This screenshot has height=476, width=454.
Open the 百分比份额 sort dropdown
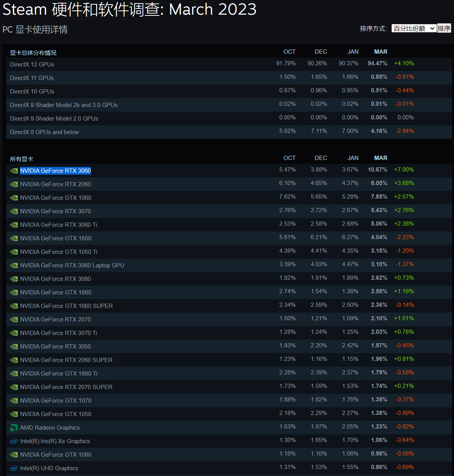tap(414, 29)
